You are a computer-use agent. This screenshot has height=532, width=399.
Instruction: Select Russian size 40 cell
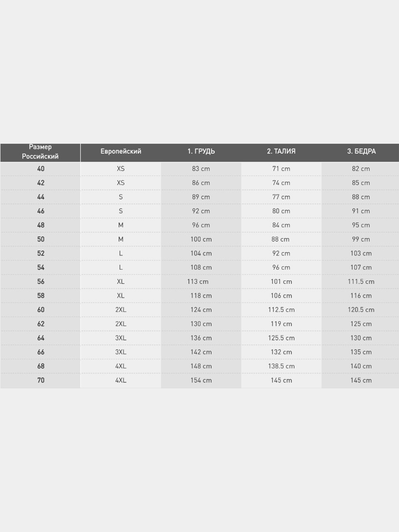click(41, 169)
